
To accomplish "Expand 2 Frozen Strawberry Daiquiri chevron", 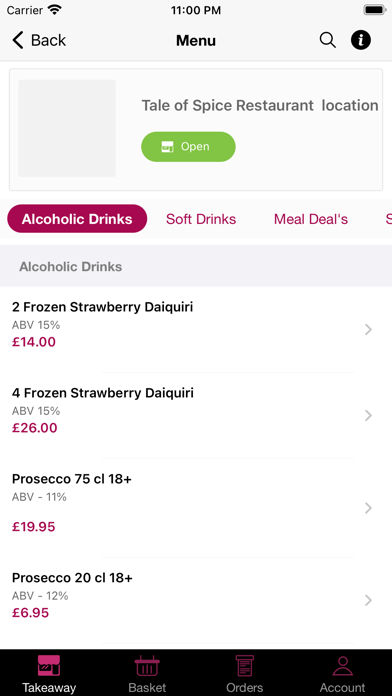I will 368,329.
